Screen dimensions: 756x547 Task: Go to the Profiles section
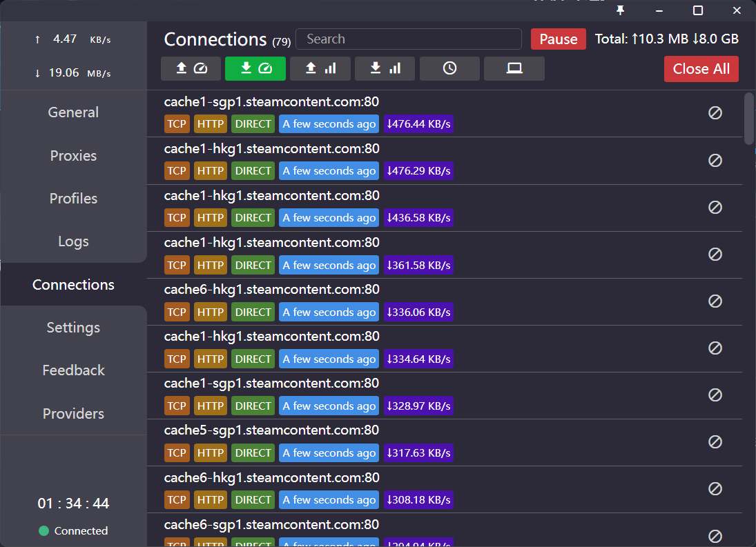point(73,199)
